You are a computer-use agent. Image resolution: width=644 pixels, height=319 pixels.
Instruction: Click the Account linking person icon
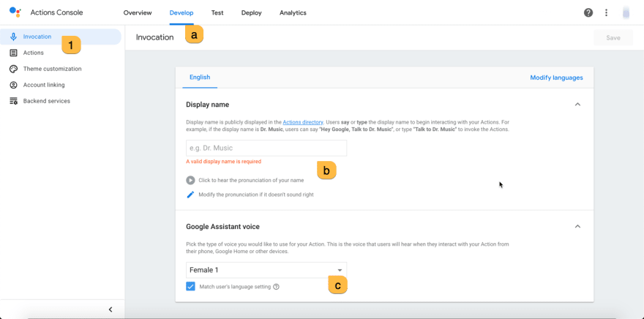click(x=14, y=85)
